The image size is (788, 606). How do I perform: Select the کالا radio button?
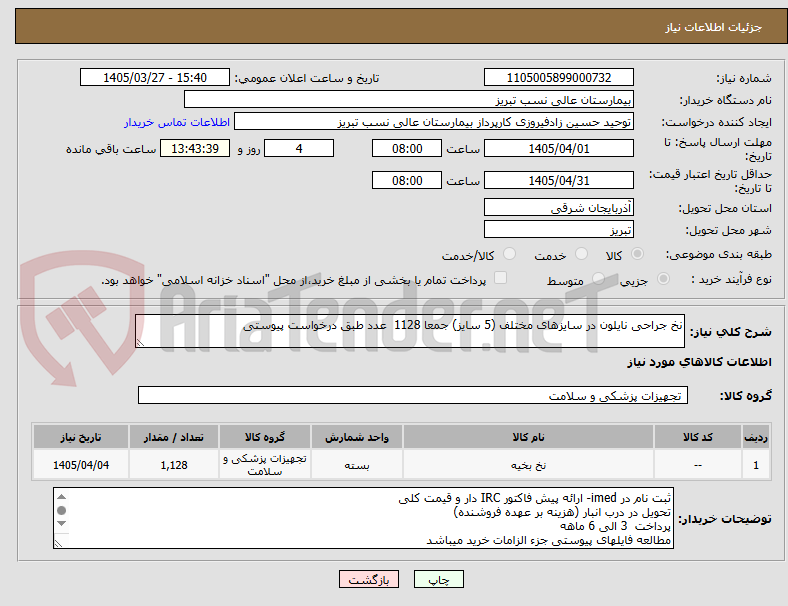click(x=637, y=254)
